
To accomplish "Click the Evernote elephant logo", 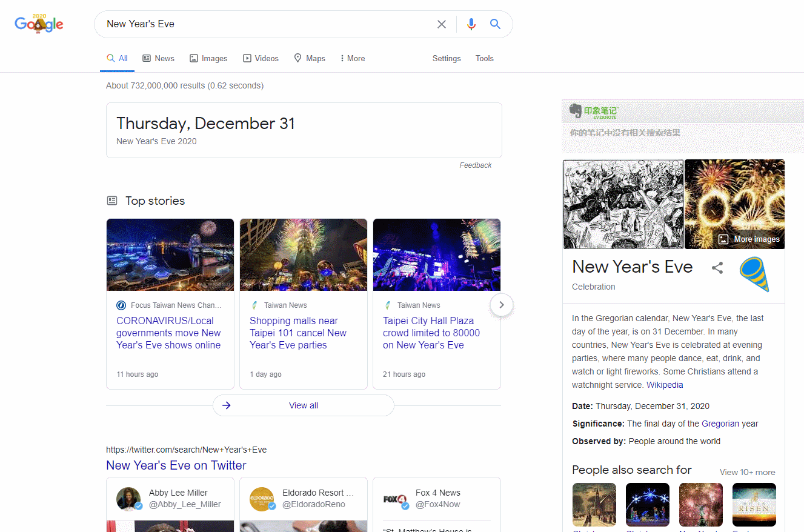I will pos(576,111).
